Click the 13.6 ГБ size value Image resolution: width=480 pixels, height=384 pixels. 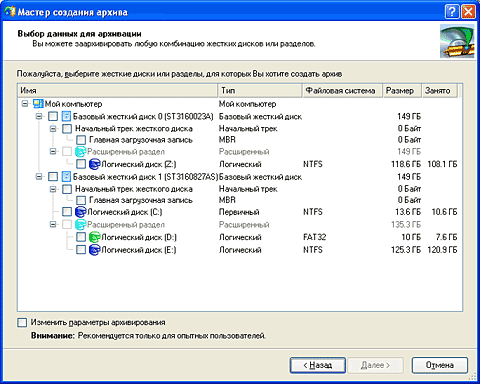pyautogui.click(x=408, y=212)
